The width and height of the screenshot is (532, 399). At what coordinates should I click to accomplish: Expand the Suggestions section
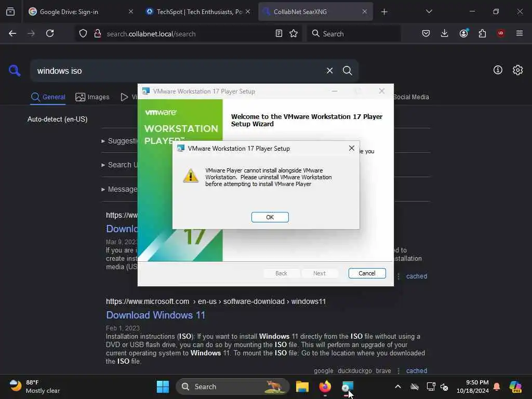119,141
